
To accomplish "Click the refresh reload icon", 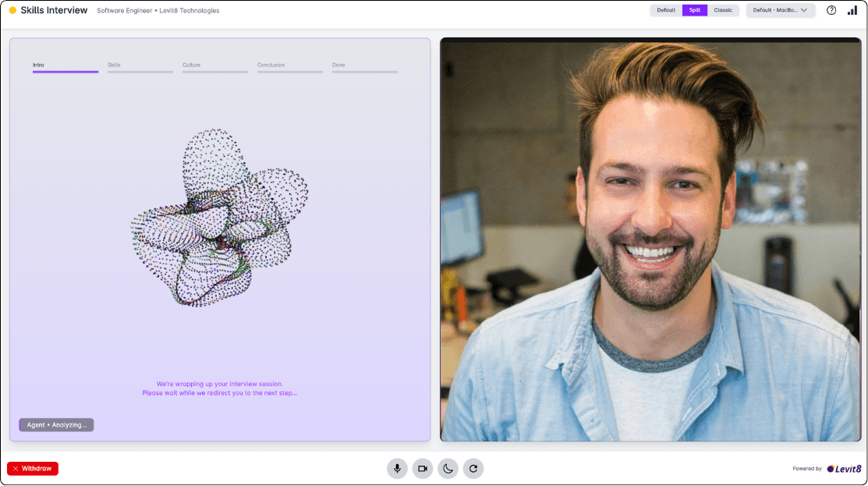I will point(473,468).
